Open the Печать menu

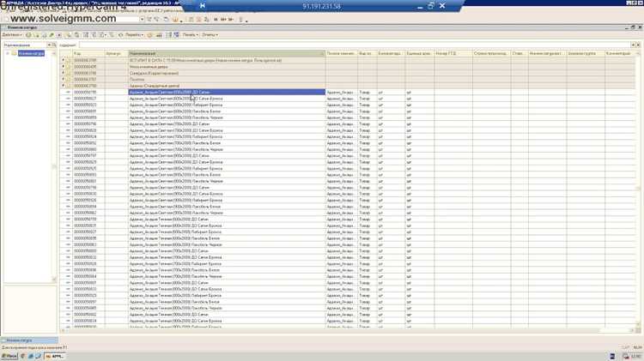tap(191, 35)
